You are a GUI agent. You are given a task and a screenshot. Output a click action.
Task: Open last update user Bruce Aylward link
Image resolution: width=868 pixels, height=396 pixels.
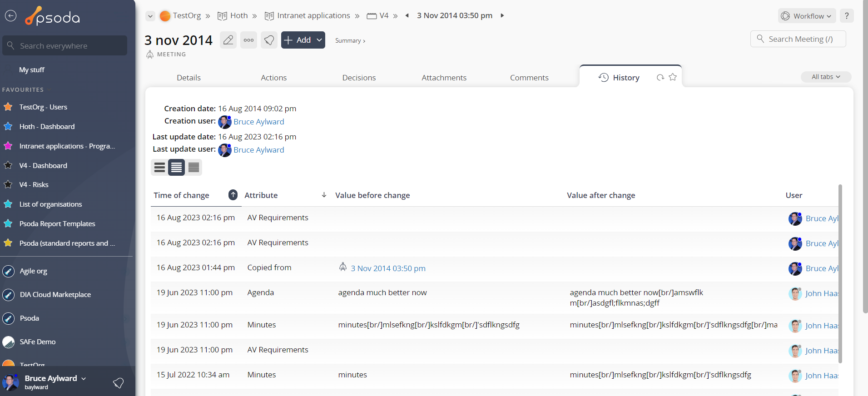258,150
